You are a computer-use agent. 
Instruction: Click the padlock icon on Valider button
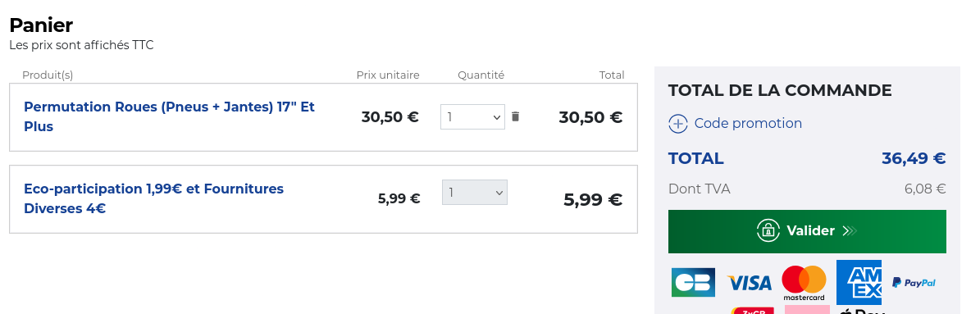pos(768,231)
